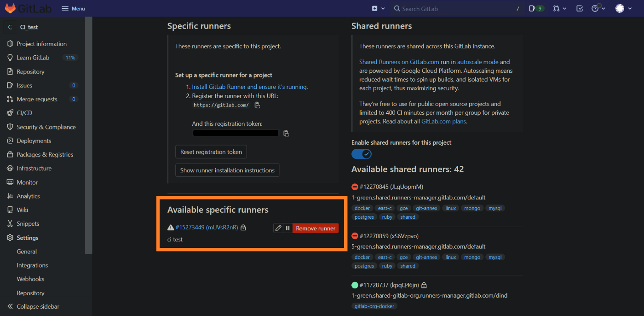Disable shared runners for this project
The height and width of the screenshot is (316, 644).
pyautogui.click(x=361, y=153)
